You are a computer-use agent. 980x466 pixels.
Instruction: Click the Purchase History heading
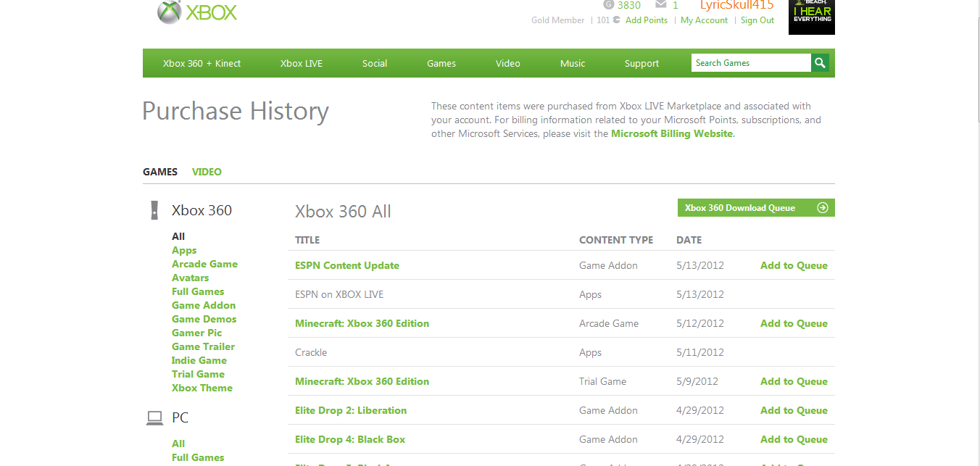pos(236,111)
